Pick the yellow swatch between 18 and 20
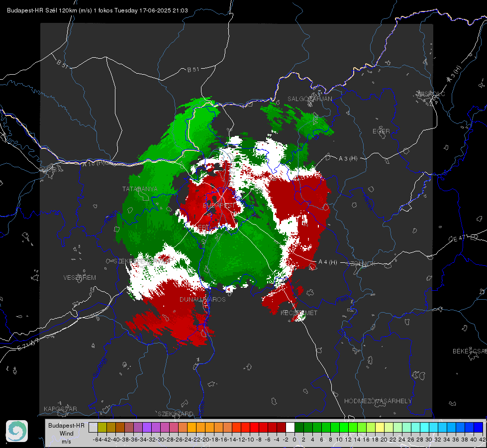The width and height of the screenshot is (487, 448). (x=380, y=427)
